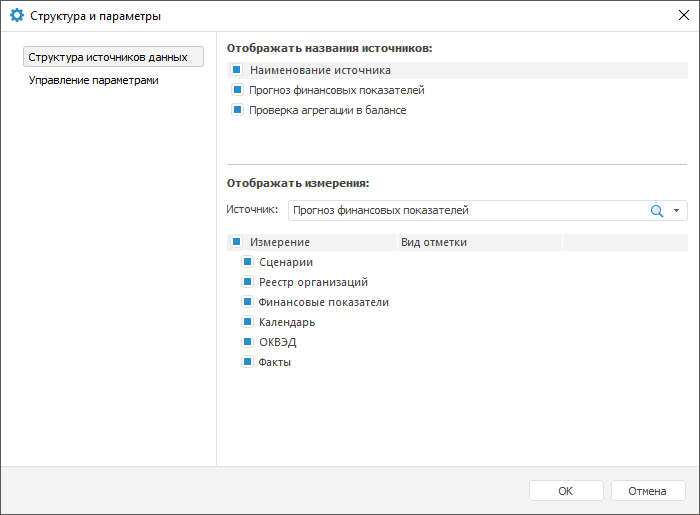Toggle Проверка агрегации в балансе checkbox
This screenshot has width=700, height=515.
[237, 110]
